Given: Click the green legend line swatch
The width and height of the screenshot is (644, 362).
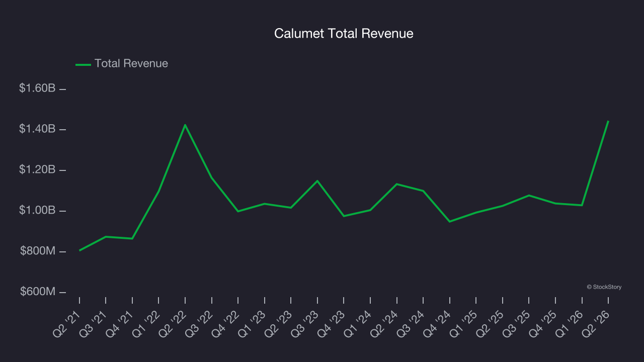Looking at the screenshot, I should (x=83, y=64).
